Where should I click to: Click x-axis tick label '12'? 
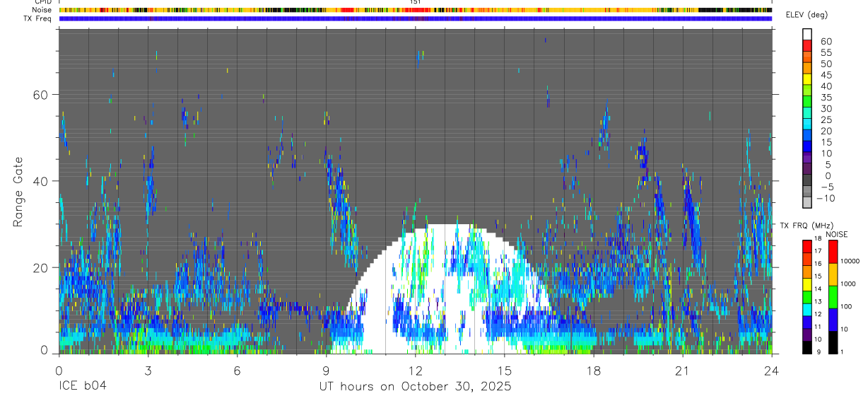(416, 370)
